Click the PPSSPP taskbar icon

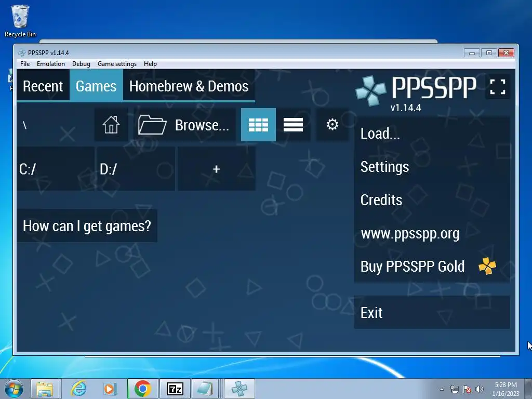click(x=240, y=389)
